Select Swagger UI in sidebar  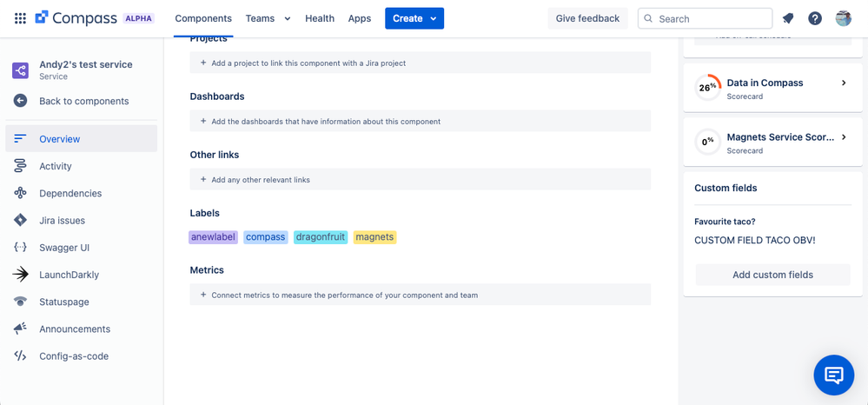(82, 247)
